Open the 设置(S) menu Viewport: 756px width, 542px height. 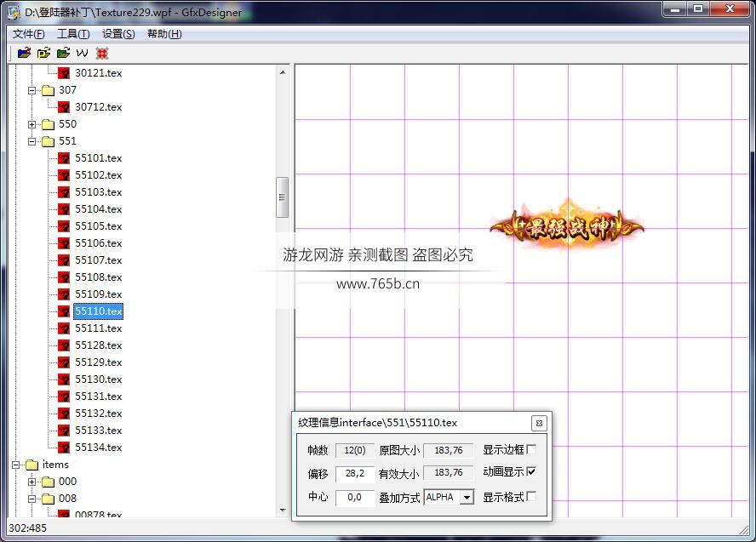click(x=118, y=34)
